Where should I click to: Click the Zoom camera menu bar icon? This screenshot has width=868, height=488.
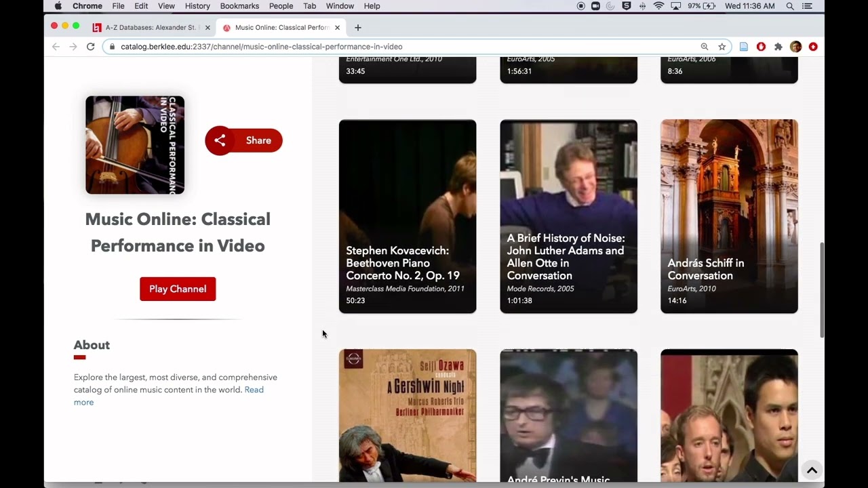click(595, 6)
